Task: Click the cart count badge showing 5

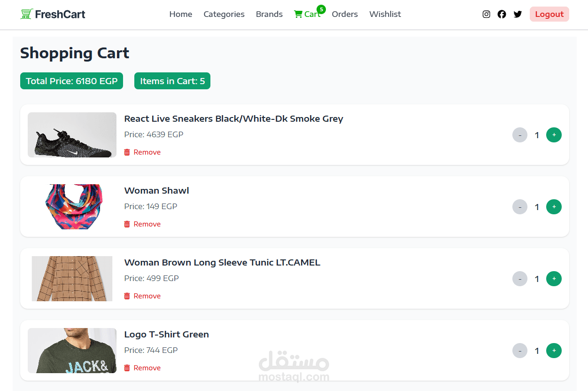Action: (321, 9)
